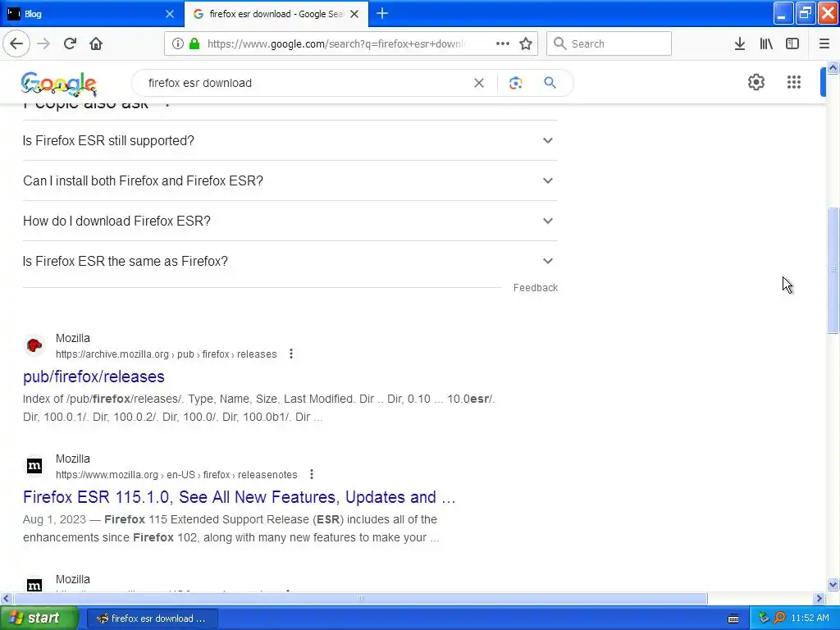Close the Google Search tab

click(354, 14)
